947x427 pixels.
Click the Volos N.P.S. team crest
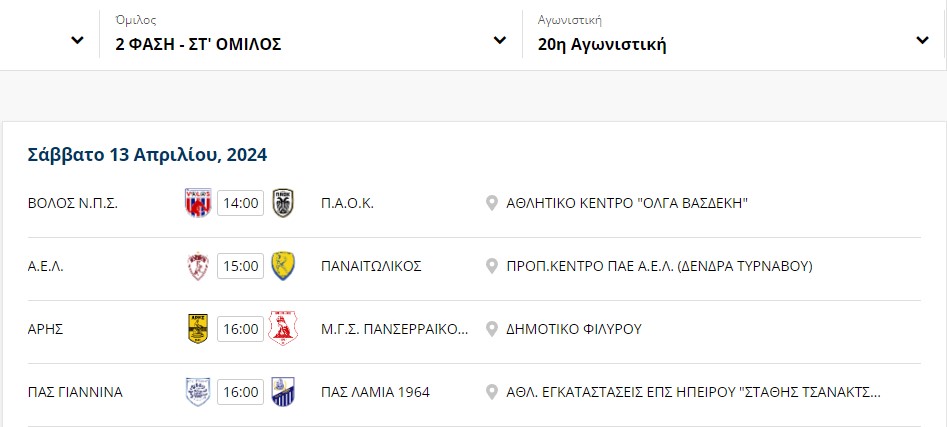point(198,203)
